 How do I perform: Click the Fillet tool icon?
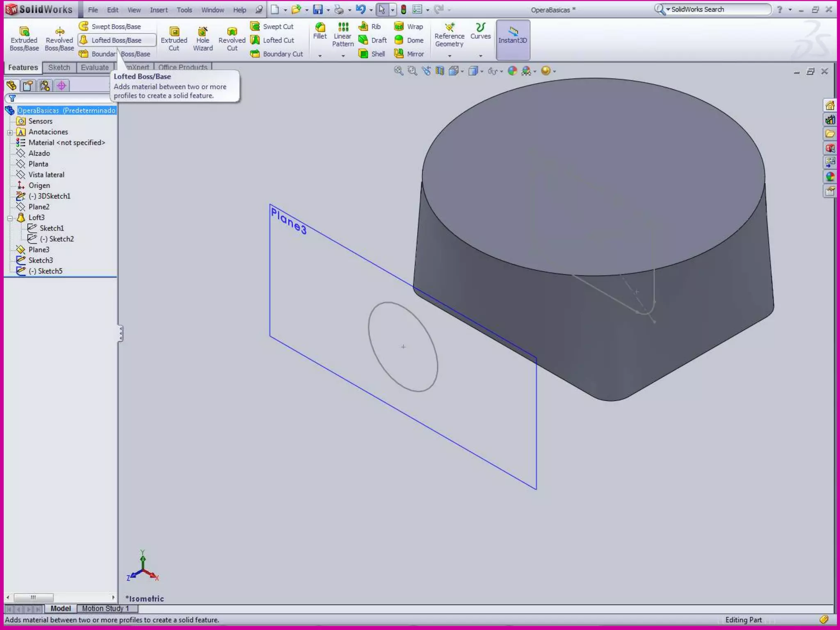pos(320,28)
